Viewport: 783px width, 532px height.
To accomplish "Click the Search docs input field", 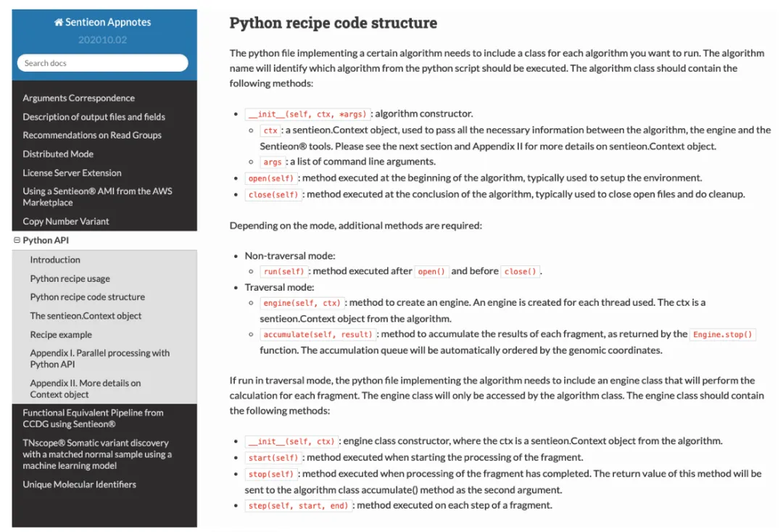I will click(102, 63).
